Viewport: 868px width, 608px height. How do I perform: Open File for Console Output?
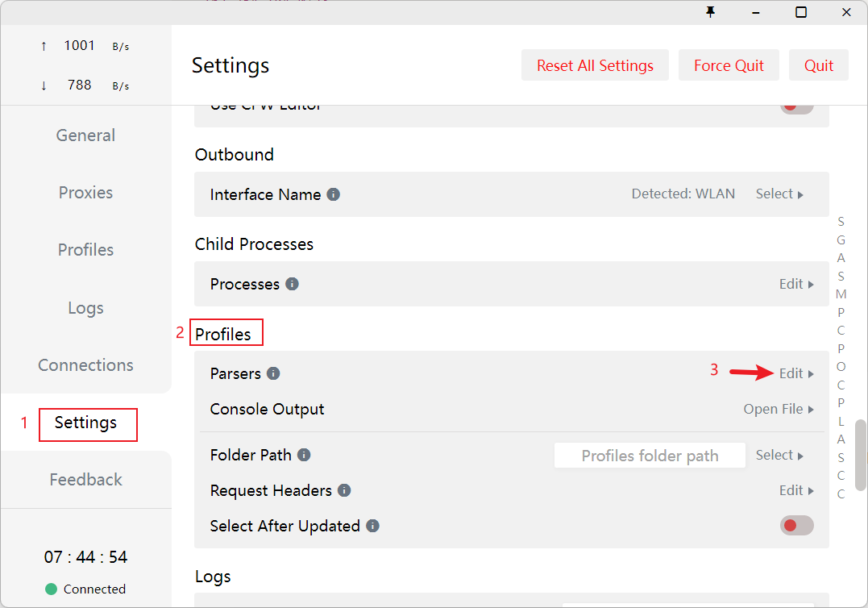pos(779,409)
